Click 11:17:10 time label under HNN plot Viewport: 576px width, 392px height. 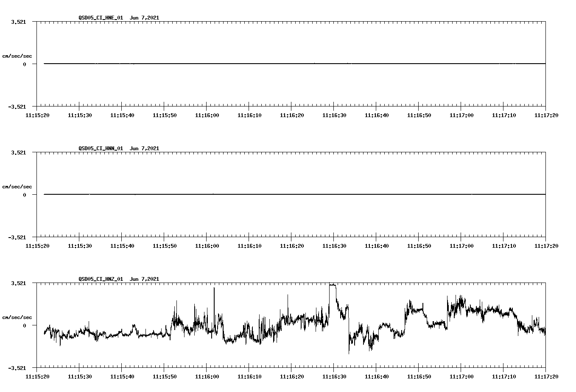(x=504, y=246)
